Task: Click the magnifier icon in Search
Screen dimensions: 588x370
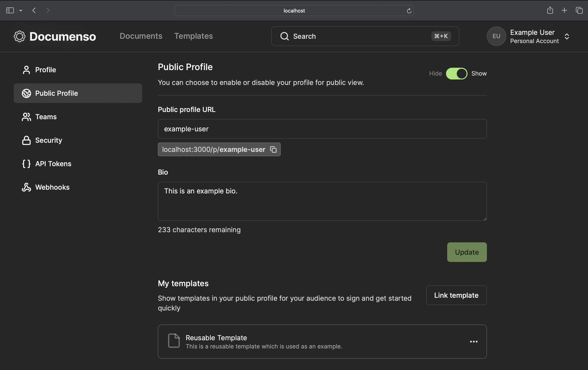Action: tap(284, 36)
